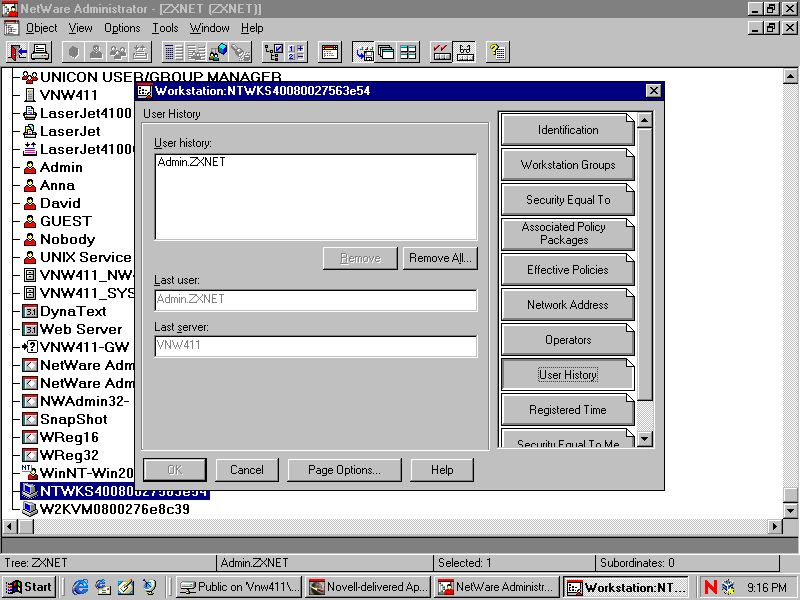Click the Last server field
The width and height of the screenshot is (800, 600).
316,345
